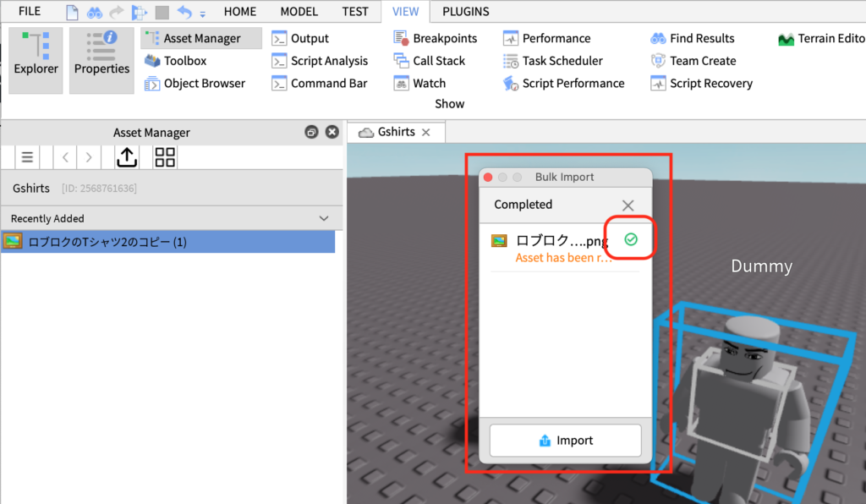
Task: Open Script Analysis window
Action: (320, 61)
